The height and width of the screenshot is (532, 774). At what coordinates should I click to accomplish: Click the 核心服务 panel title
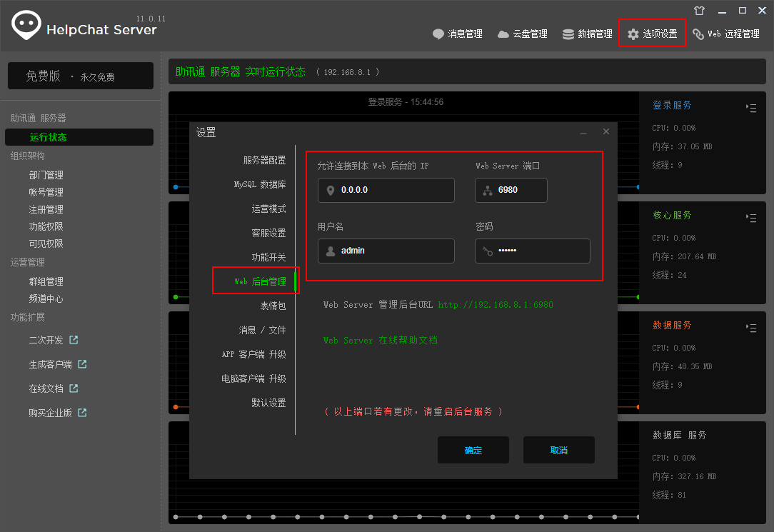[x=672, y=215]
